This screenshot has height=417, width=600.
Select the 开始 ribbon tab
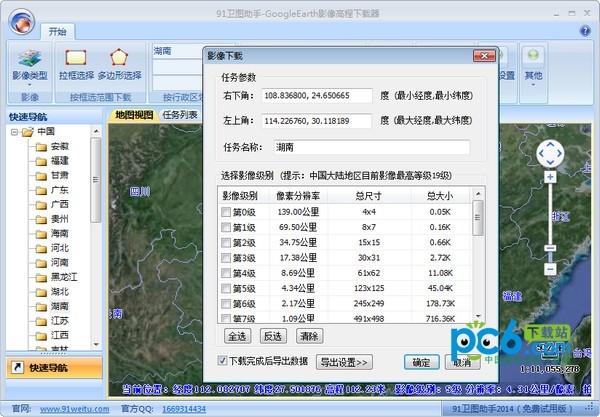pos(57,31)
